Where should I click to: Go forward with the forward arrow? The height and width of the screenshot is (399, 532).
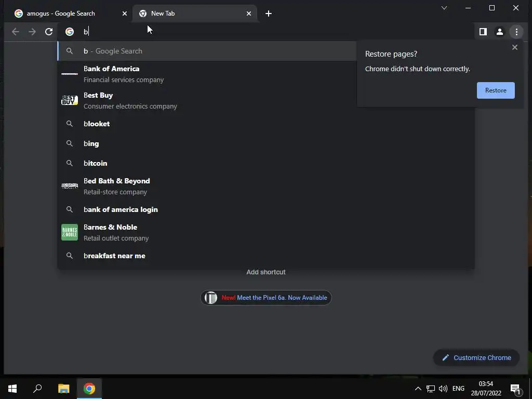32,32
